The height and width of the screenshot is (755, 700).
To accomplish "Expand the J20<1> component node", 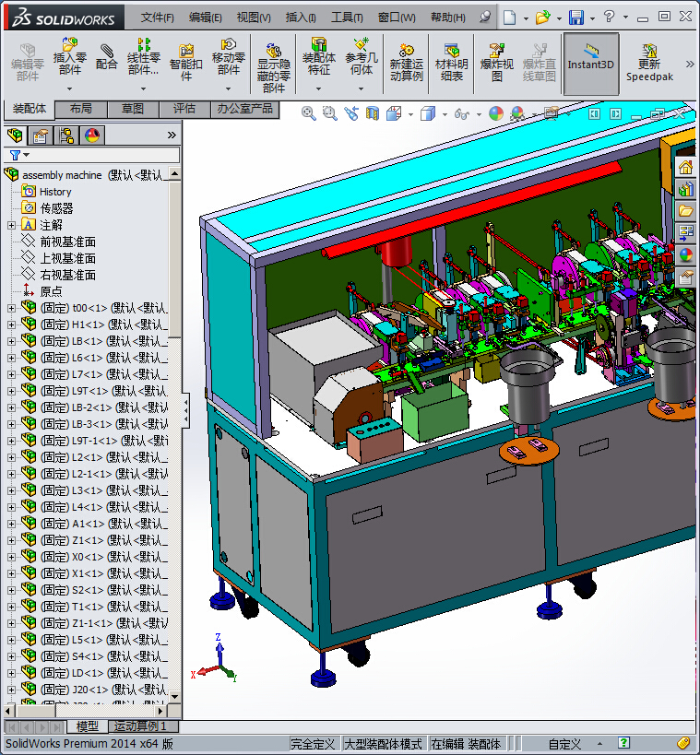I will point(12,690).
